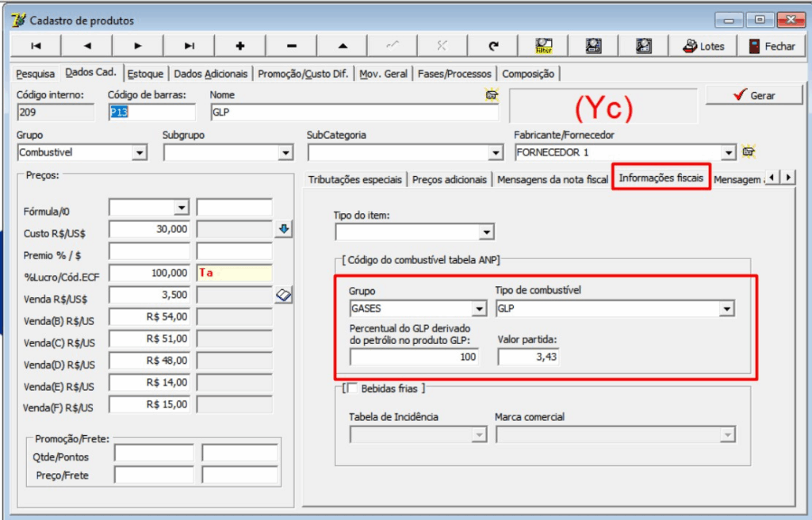Click the Gerar button
812x520 pixels.
coord(753,94)
